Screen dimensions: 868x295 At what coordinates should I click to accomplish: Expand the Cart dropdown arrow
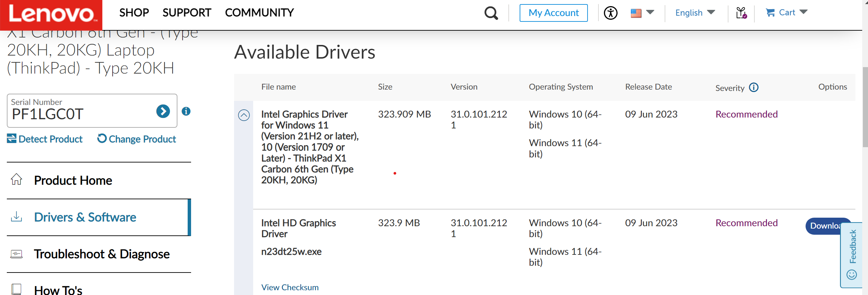(804, 12)
